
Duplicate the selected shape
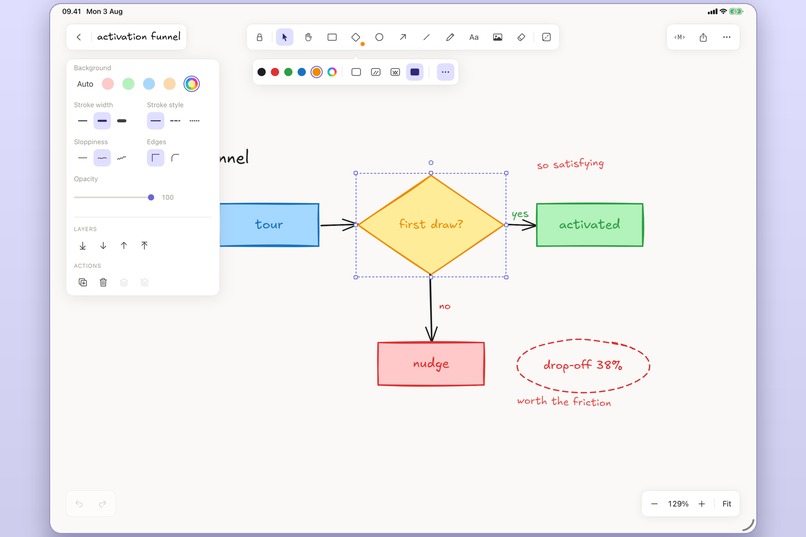(83, 282)
